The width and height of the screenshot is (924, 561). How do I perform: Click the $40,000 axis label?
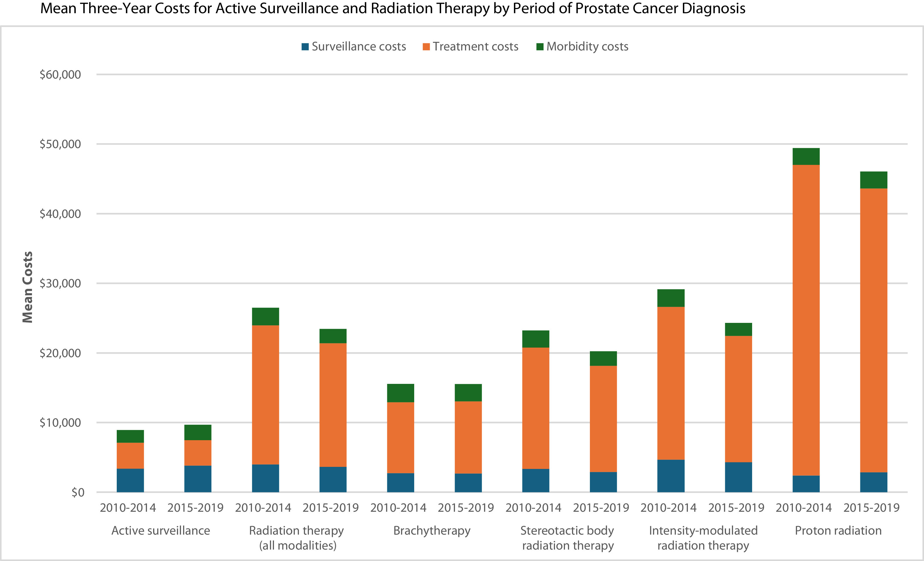[x=60, y=214]
